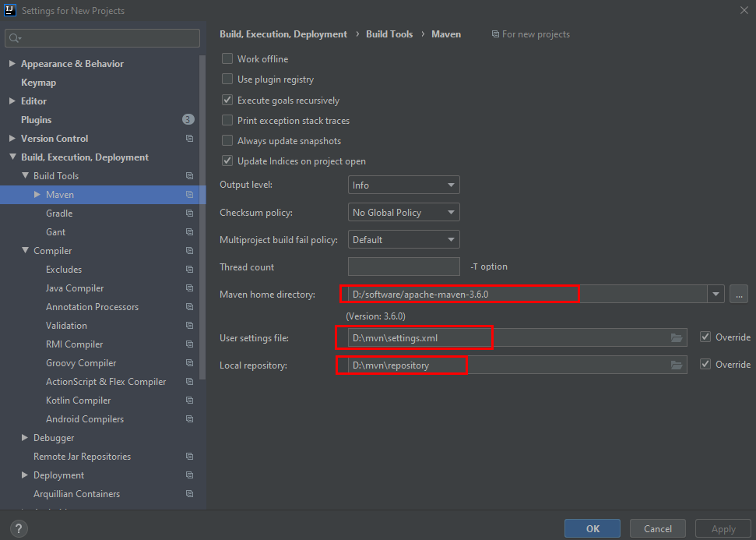Uncheck Update Indices on project open
756x540 pixels.
click(x=227, y=161)
